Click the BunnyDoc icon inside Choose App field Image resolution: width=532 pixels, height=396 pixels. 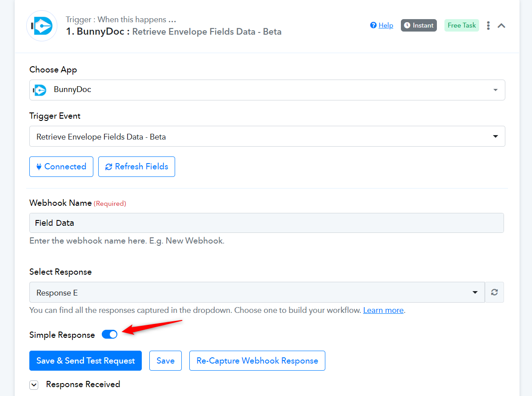click(x=40, y=90)
